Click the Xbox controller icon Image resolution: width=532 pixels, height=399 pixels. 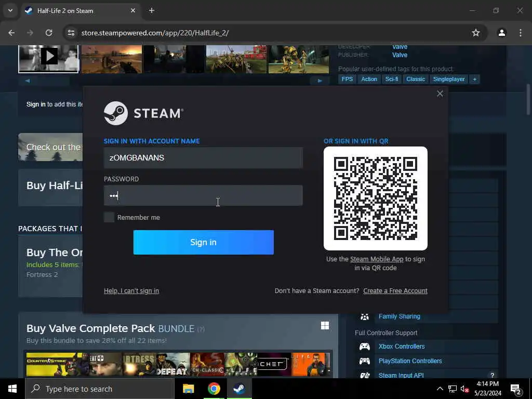coord(365,347)
